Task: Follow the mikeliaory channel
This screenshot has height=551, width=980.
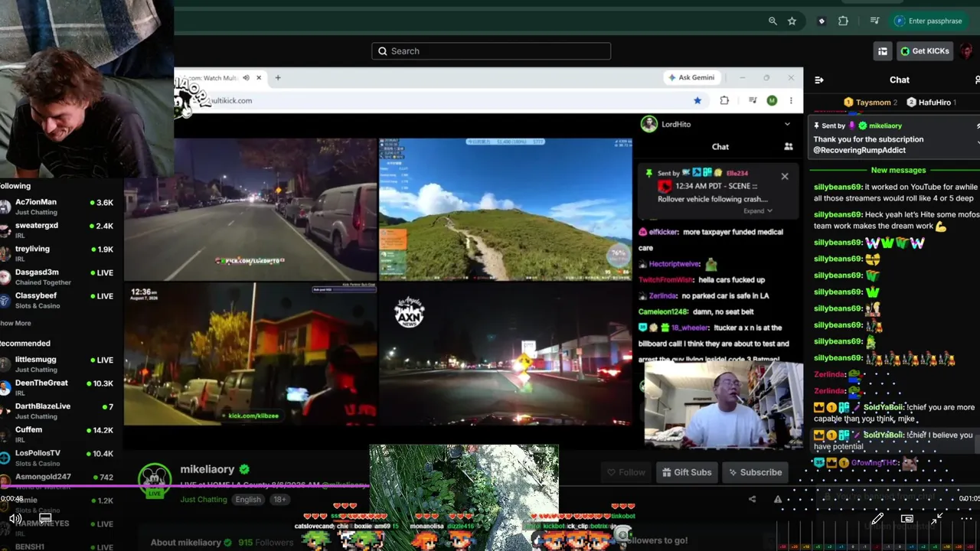Action: click(x=626, y=472)
